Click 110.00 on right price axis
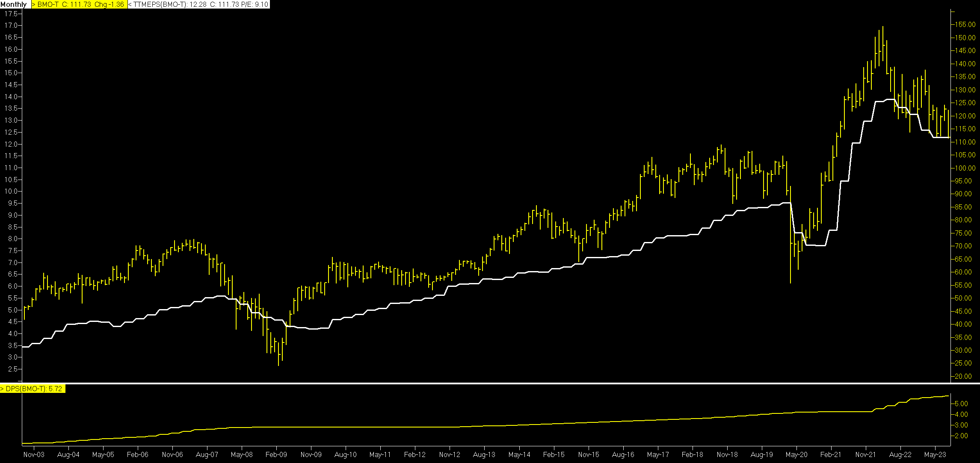The width and height of the screenshot is (980, 463). pyautogui.click(x=965, y=142)
